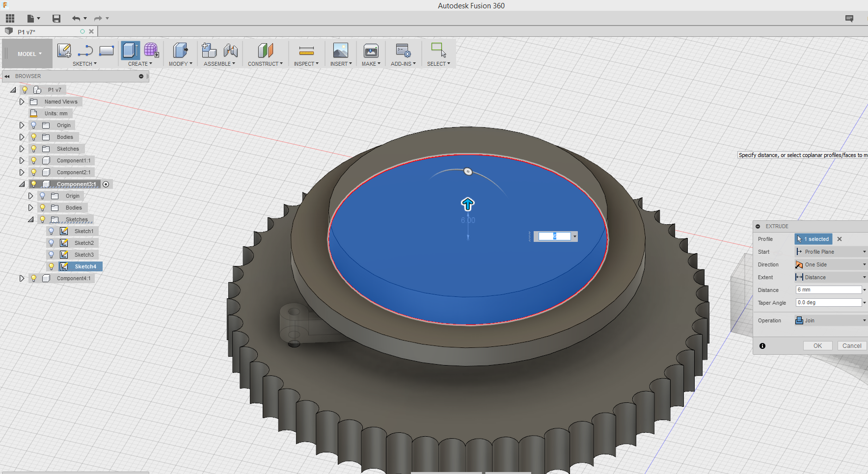Image resolution: width=868 pixels, height=474 pixels.
Task: Collapse the Browser panel arrows
Action: [7, 76]
